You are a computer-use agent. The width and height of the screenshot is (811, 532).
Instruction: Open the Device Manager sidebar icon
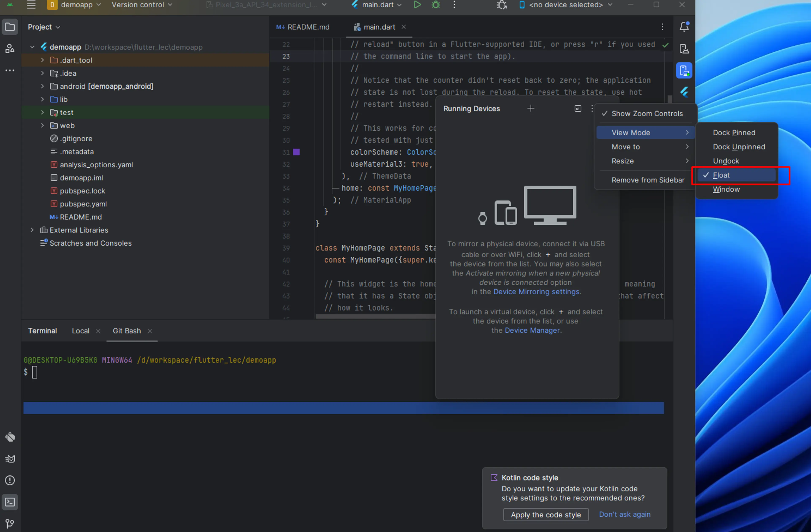tap(684, 49)
